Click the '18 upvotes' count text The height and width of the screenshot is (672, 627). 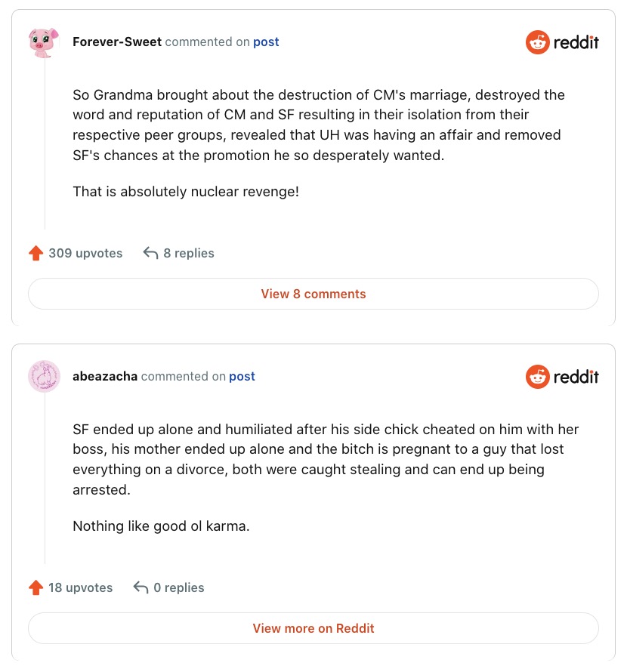pos(80,587)
